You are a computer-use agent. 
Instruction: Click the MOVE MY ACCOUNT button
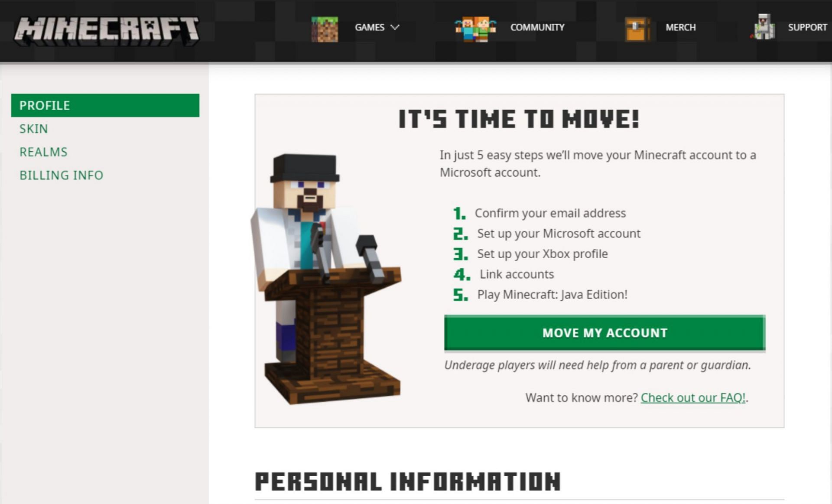604,332
